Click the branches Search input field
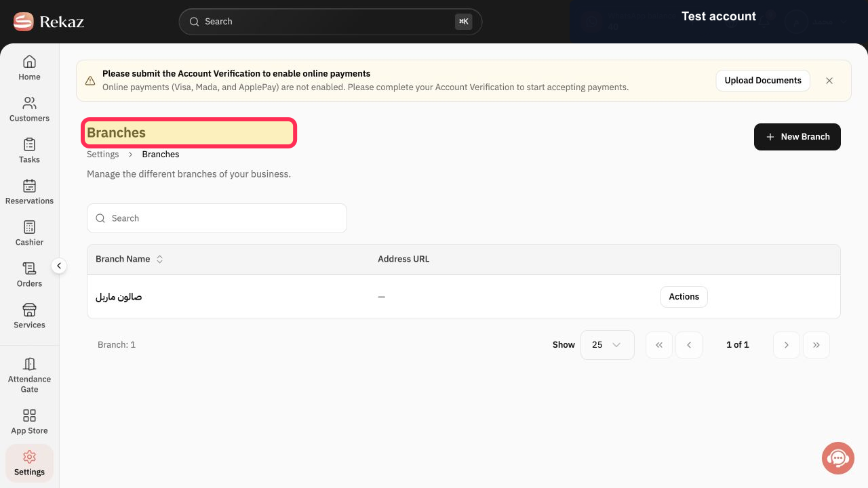Image resolution: width=868 pixels, height=488 pixels. tap(217, 218)
